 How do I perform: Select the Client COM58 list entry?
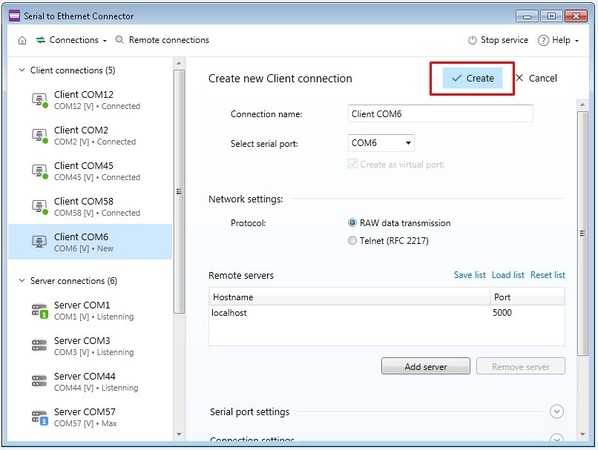(x=90, y=206)
